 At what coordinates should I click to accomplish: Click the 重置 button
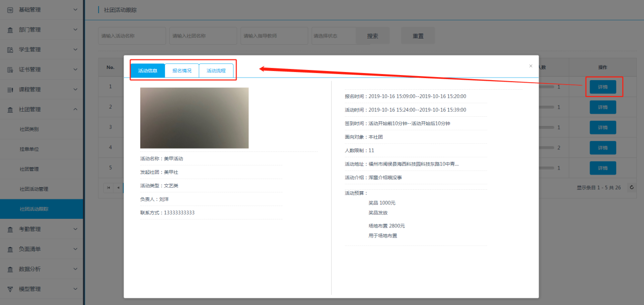click(x=417, y=36)
